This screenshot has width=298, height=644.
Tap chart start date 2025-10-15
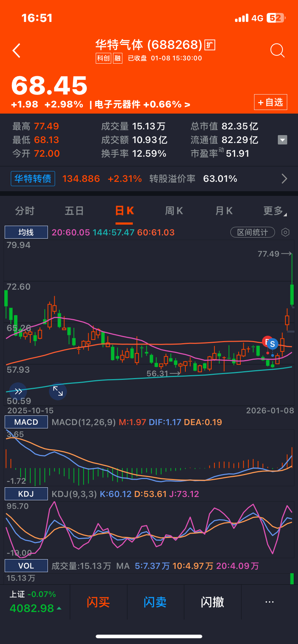31,410
